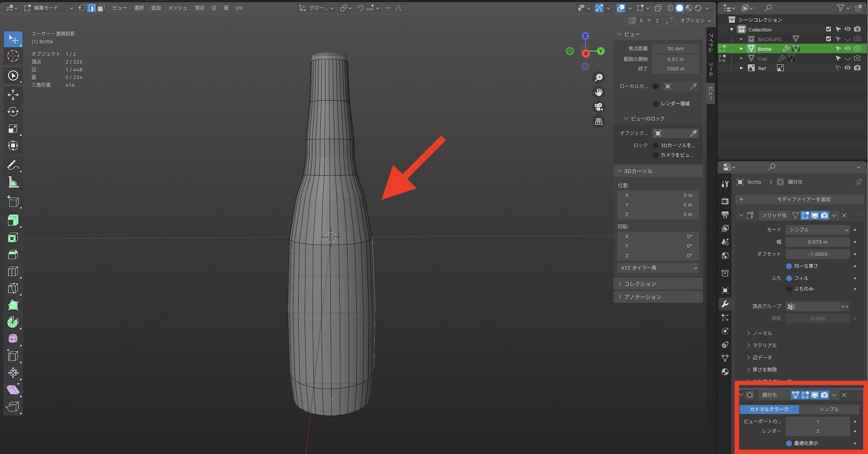This screenshot has width=868, height=454.
Task: Open the メッシュ menu
Action: pos(178,8)
